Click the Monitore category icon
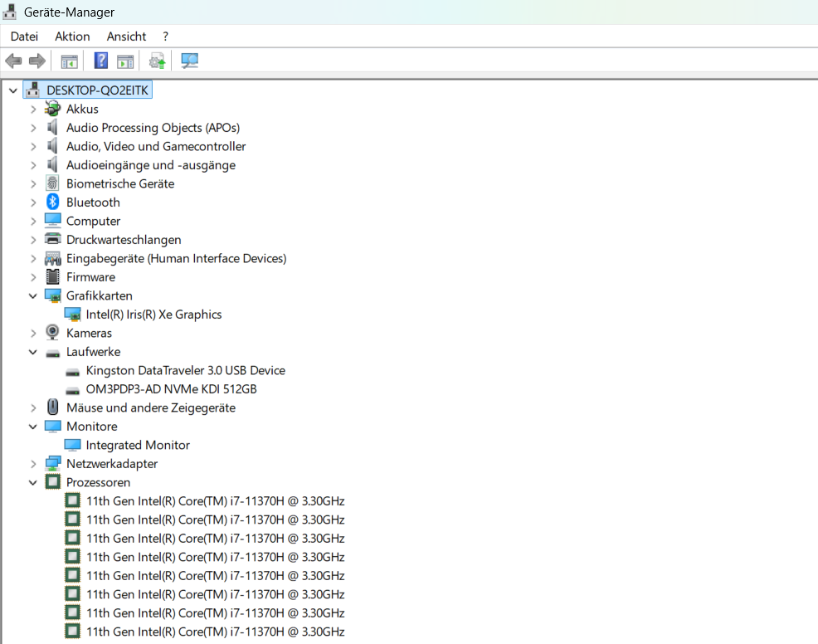 pyautogui.click(x=53, y=426)
